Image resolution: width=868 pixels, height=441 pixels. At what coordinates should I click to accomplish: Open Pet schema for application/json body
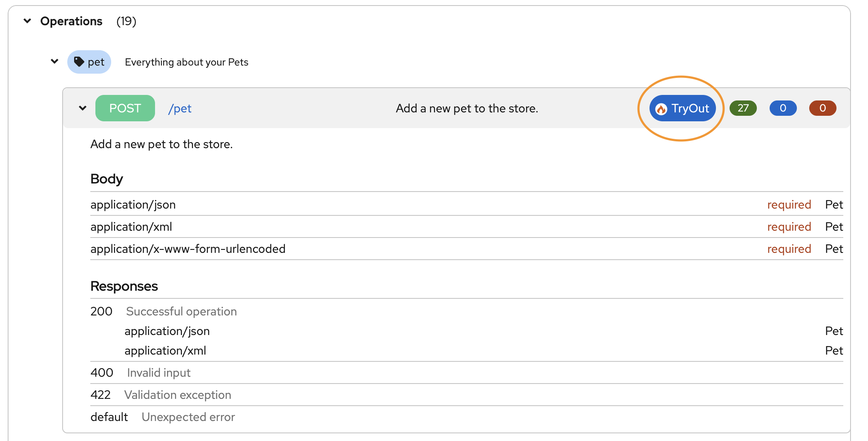point(834,205)
